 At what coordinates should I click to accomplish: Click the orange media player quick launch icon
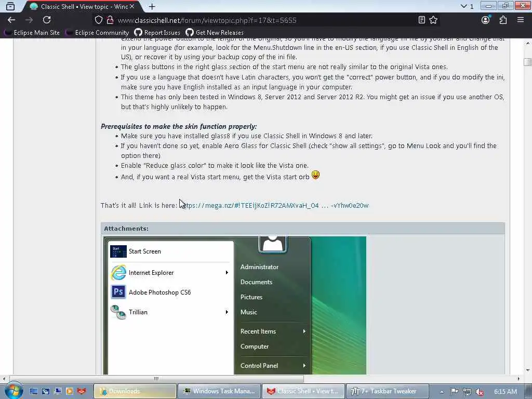(70, 391)
